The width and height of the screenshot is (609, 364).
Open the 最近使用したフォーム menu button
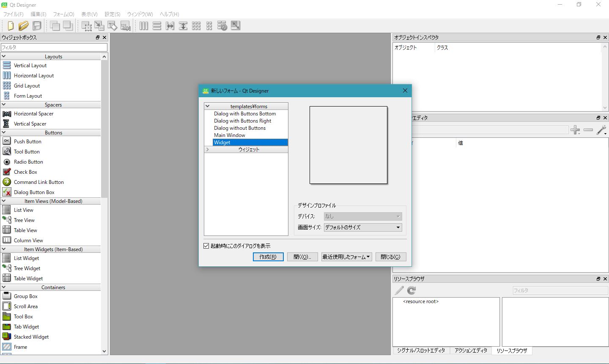[x=346, y=257]
